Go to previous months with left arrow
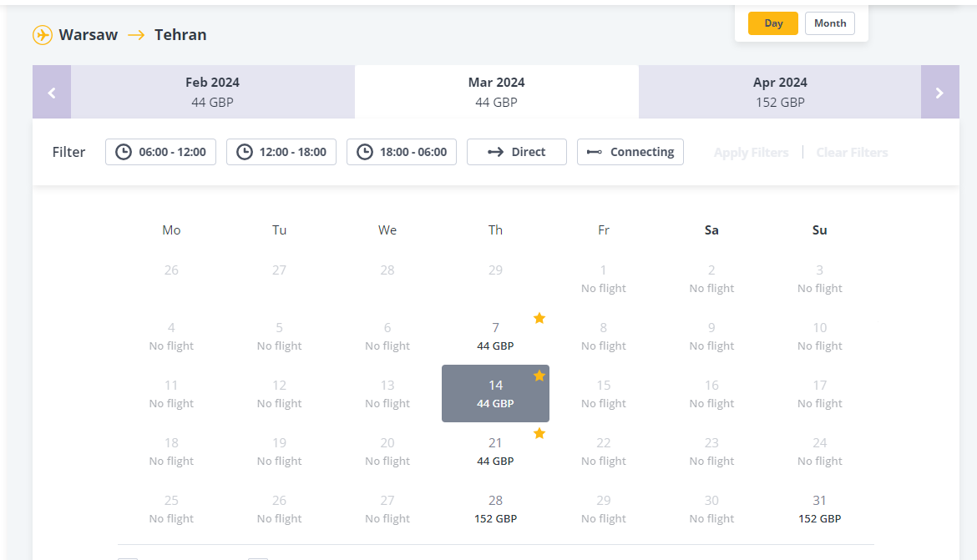 [x=52, y=92]
